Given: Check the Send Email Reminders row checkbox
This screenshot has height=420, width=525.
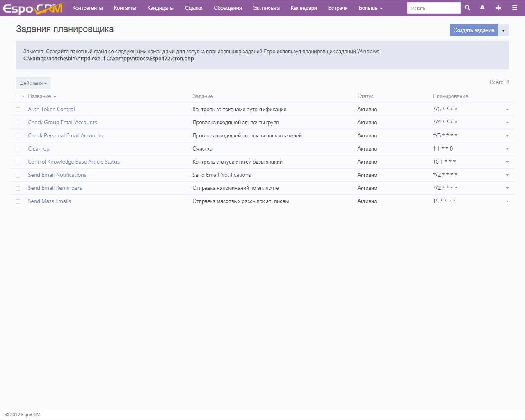Looking at the screenshot, I should tap(18, 188).
